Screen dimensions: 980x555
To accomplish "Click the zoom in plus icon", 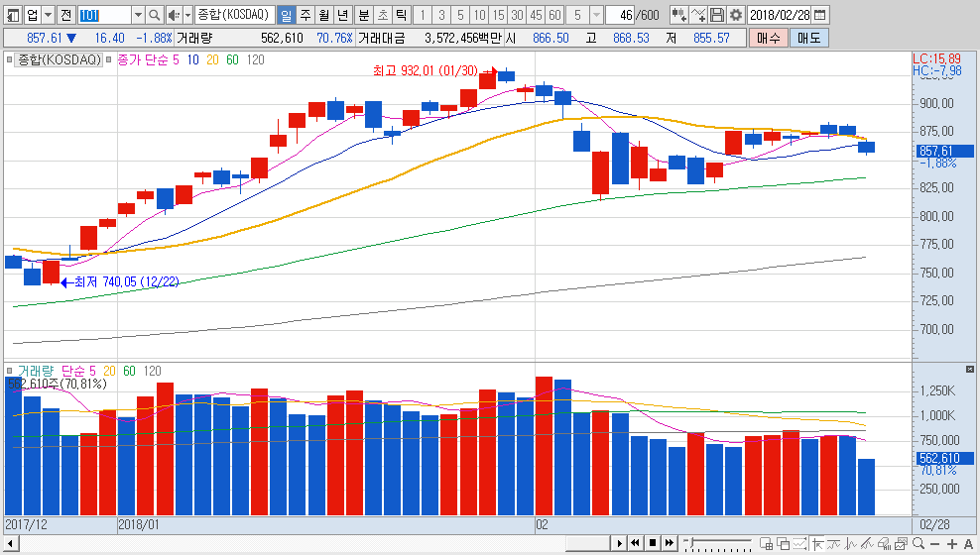I will (x=952, y=543).
